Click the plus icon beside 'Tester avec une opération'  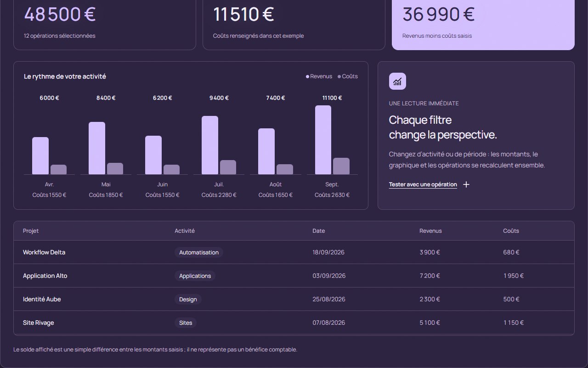click(x=466, y=184)
